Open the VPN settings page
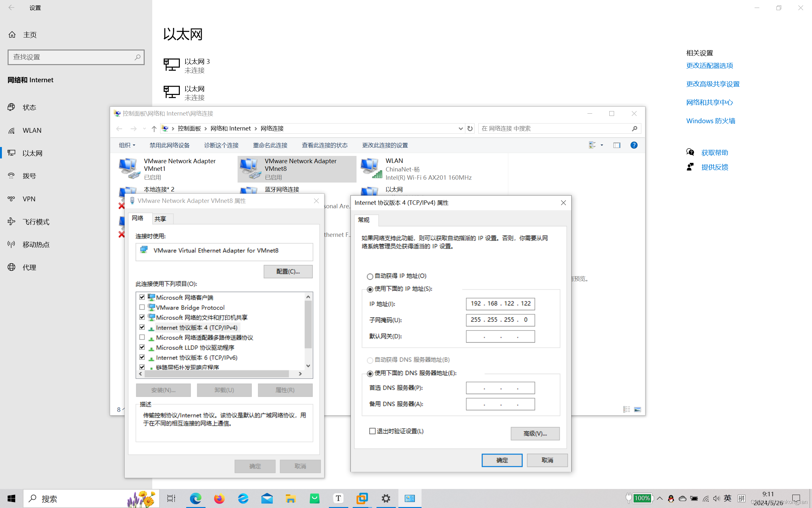The width and height of the screenshot is (812, 508). pos(29,199)
